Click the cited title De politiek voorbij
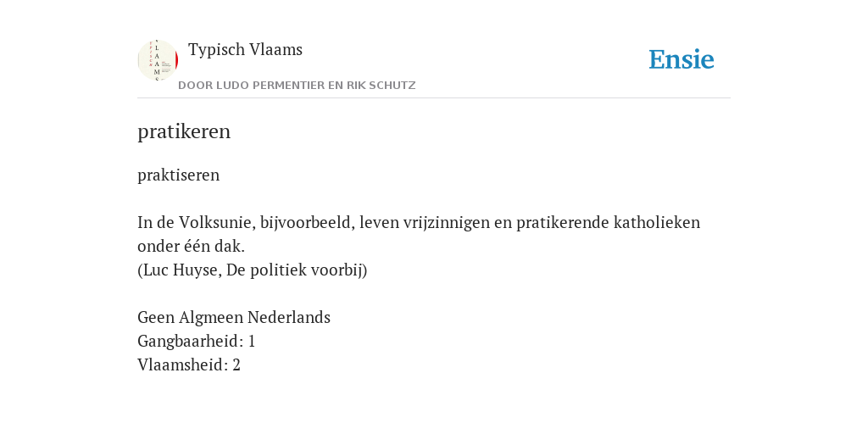Screen dimensions: 868x434 [294, 270]
